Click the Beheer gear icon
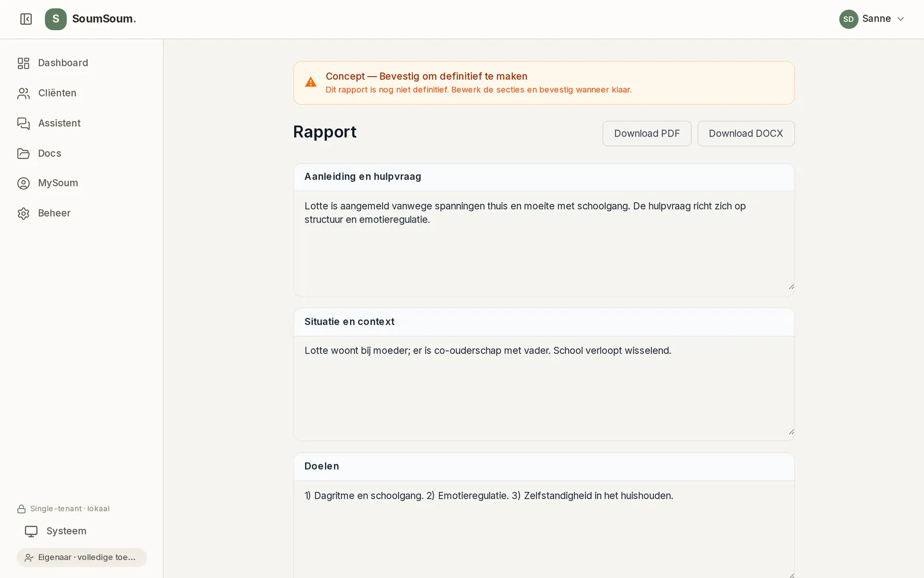This screenshot has height=578, width=924. point(24,213)
